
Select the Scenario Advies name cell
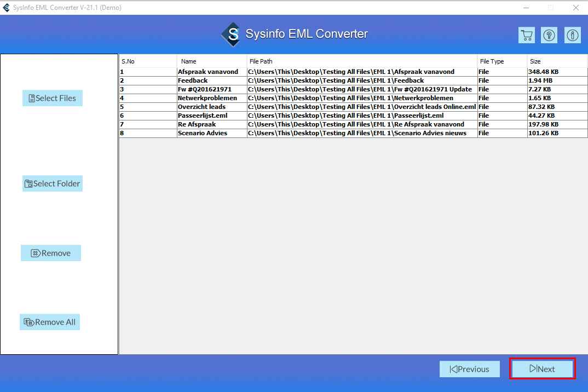pyautogui.click(x=212, y=133)
